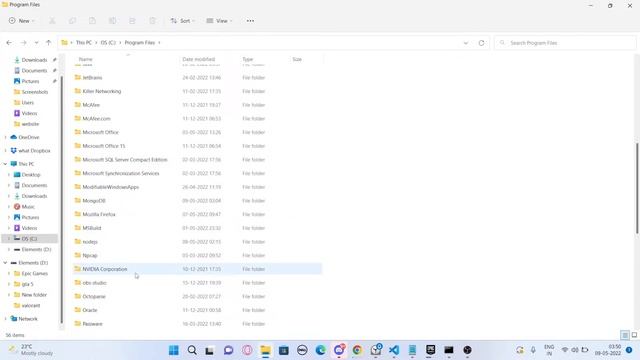This screenshot has width=640, height=360.
Task: Open the Windows Start menu
Action: pos(173,350)
